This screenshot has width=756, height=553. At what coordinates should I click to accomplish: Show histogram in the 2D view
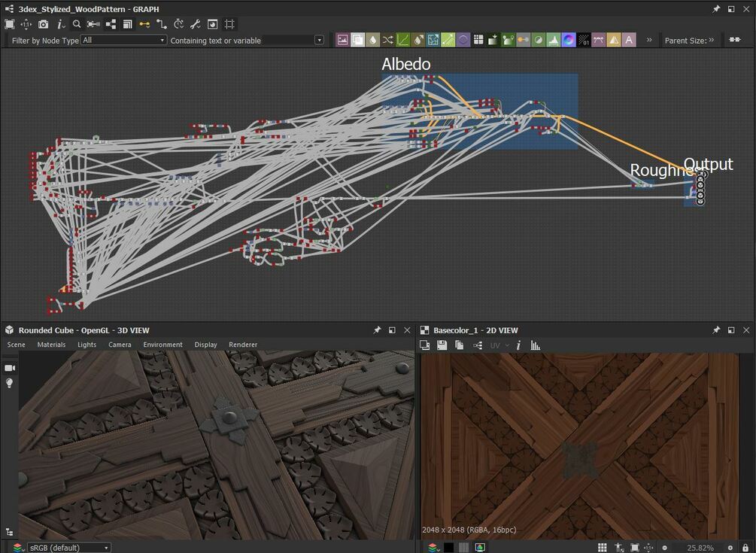point(536,345)
